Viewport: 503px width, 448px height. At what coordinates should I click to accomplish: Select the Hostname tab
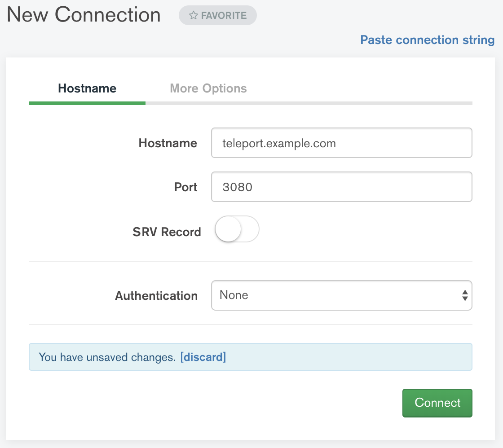tap(87, 88)
